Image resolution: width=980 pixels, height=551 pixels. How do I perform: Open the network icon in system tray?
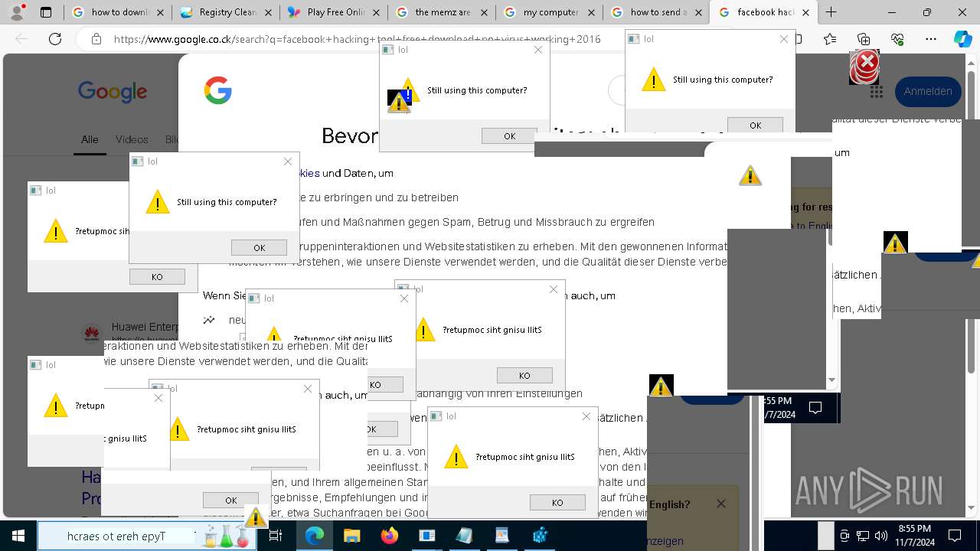(863, 536)
